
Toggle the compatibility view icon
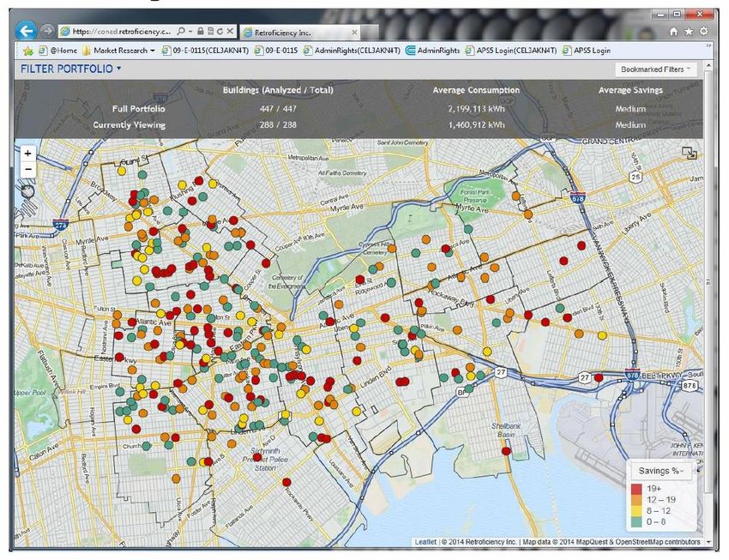point(210,31)
